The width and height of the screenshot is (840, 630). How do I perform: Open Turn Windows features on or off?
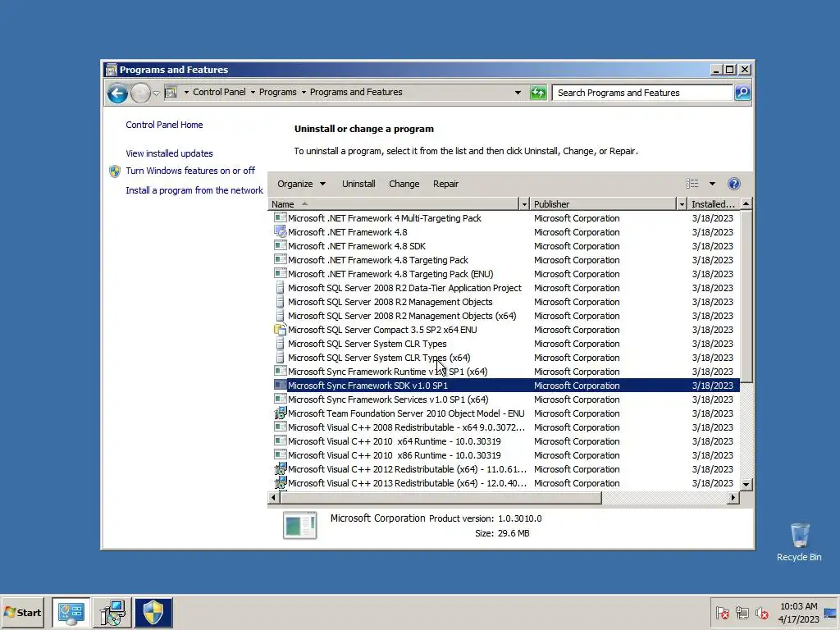(190, 171)
